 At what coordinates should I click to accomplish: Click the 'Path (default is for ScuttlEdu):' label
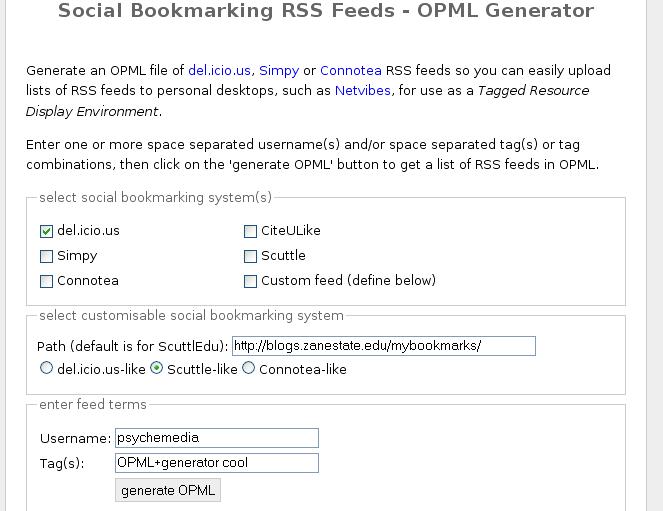click(x=133, y=347)
